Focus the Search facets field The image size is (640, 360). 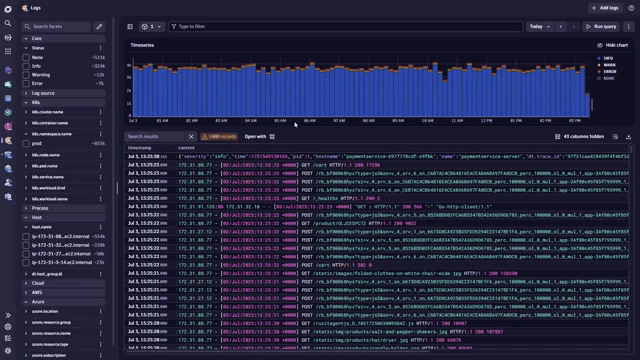coord(56,27)
